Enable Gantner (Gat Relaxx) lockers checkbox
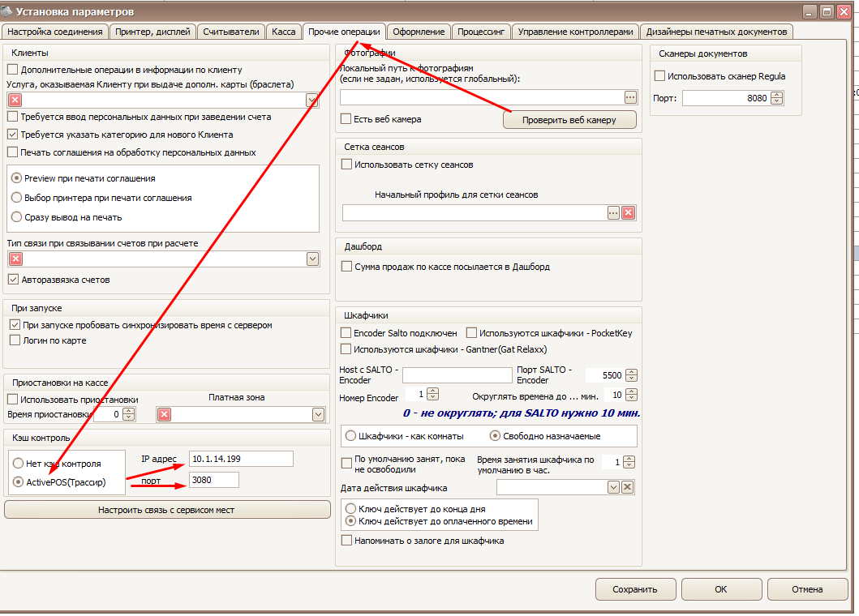The height and width of the screenshot is (616, 859). (346, 349)
